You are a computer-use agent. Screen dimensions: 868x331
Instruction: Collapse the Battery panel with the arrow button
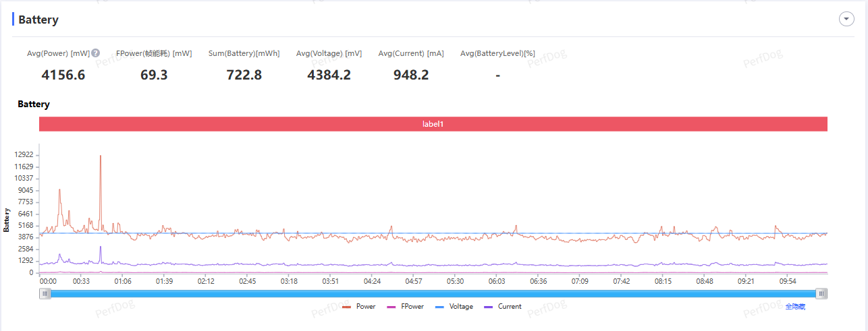pyautogui.click(x=846, y=19)
